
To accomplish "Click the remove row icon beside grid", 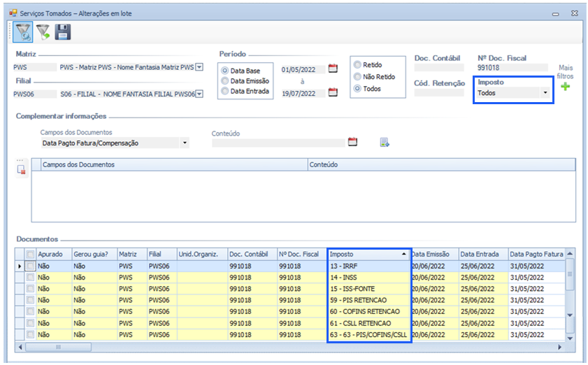I will coord(22,169).
